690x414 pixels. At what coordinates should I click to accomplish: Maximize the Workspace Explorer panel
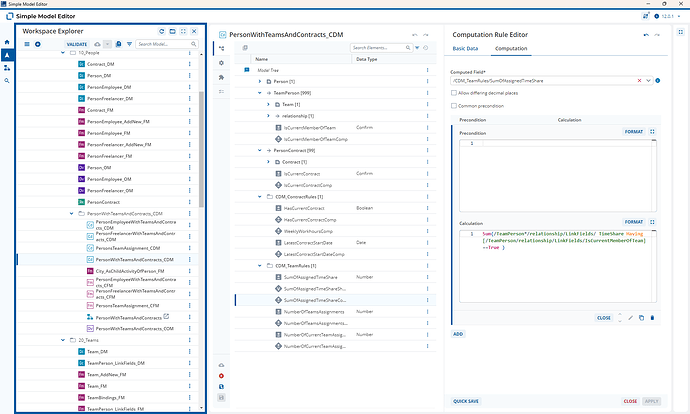pyautogui.click(x=184, y=31)
